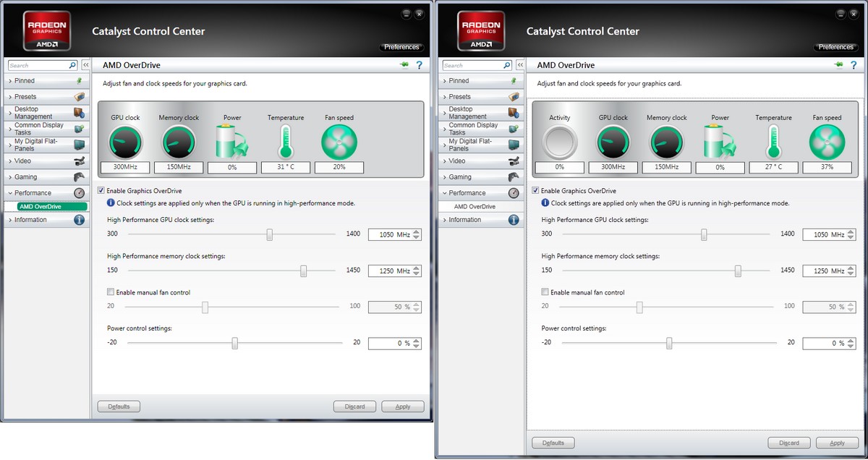
Task: Click the Power battery icon in right window
Action: pos(720,142)
